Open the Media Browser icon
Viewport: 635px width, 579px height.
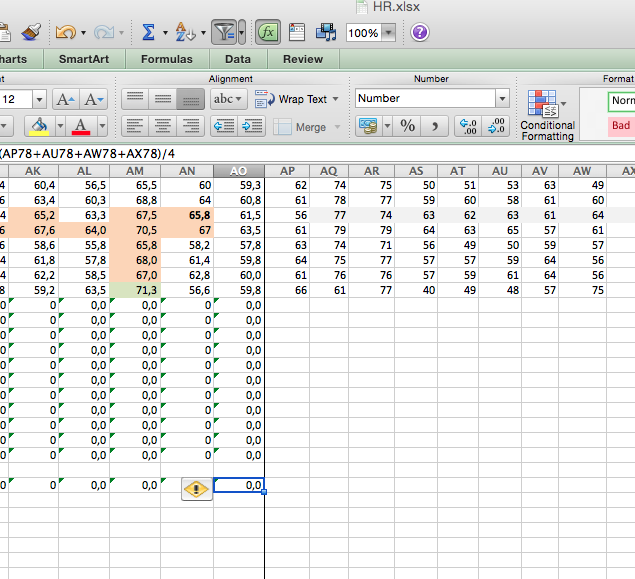326,32
